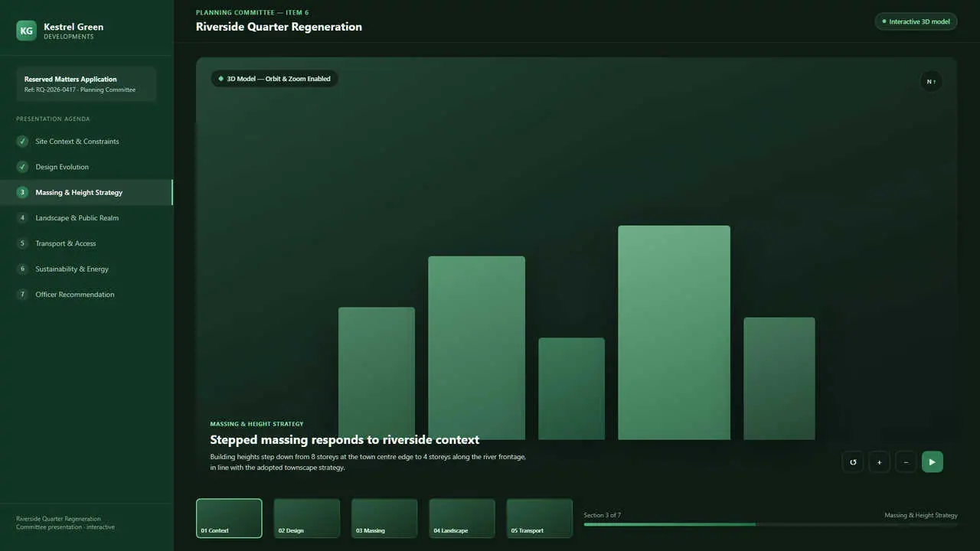Select the 02 Design thumbnail

tap(306, 518)
